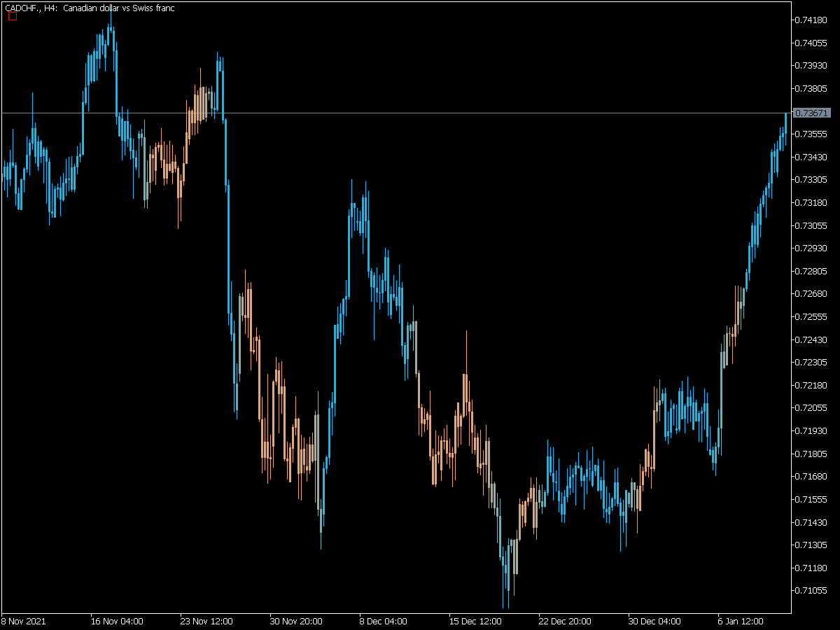Click the 0.72305 price scale label

click(x=811, y=363)
